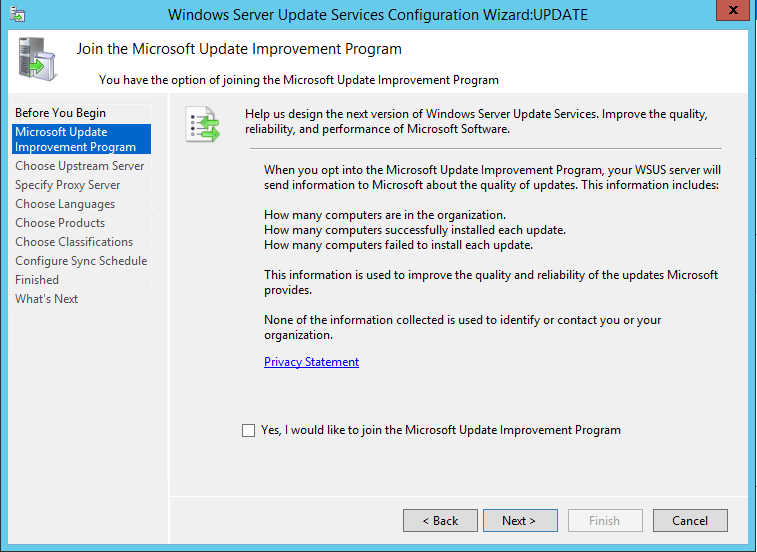The image size is (757, 552).
Task: Jump to Specify Proxy Server step
Action: tap(68, 185)
